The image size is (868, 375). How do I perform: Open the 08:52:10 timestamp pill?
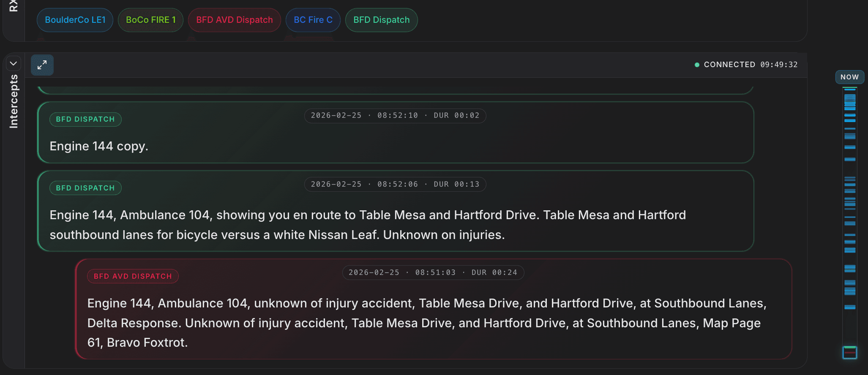click(x=395, y=115)
